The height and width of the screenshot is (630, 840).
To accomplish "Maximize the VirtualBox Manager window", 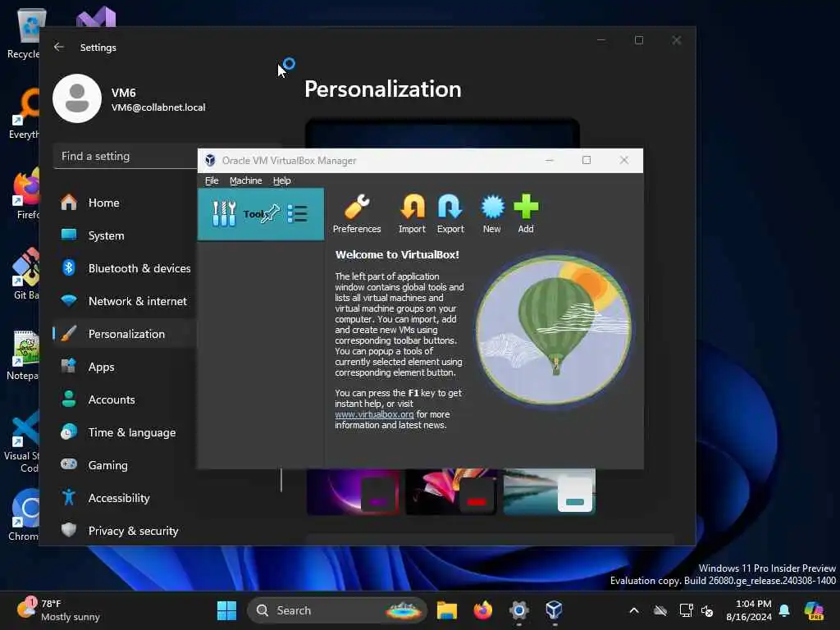I will pos(587,160).
